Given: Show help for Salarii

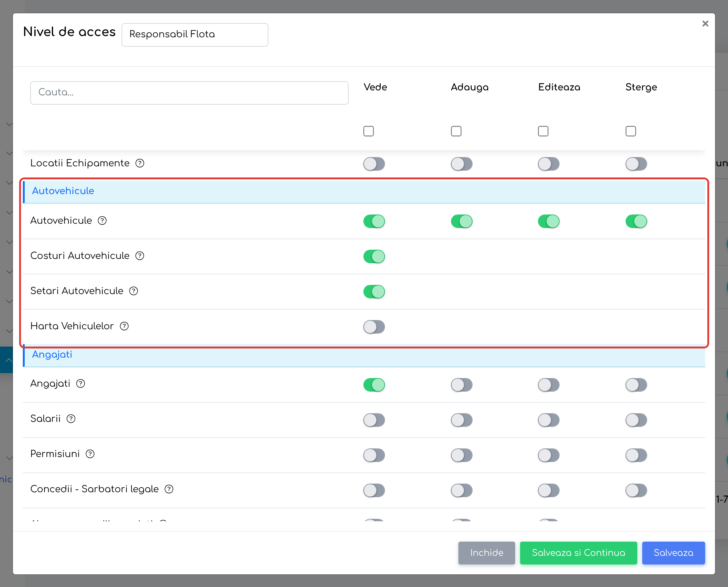Looking at the screenshot, I should (x=71, y=419).
